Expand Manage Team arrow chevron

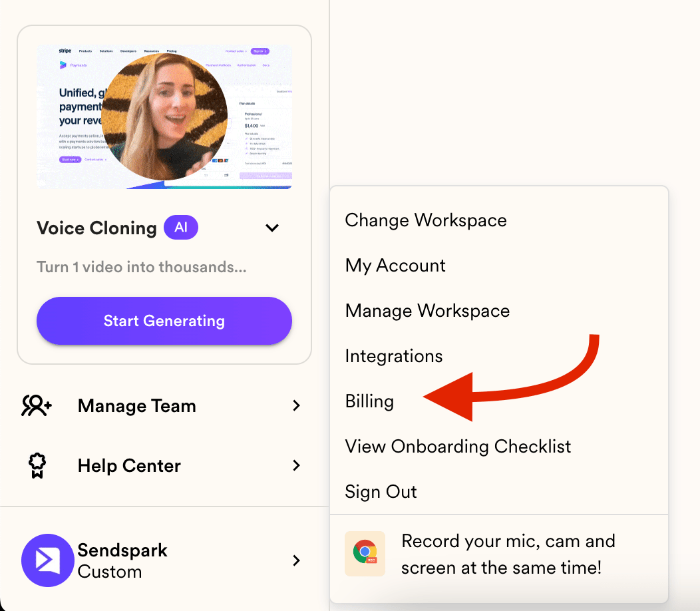pyautogui.click(x=296, y=405)
